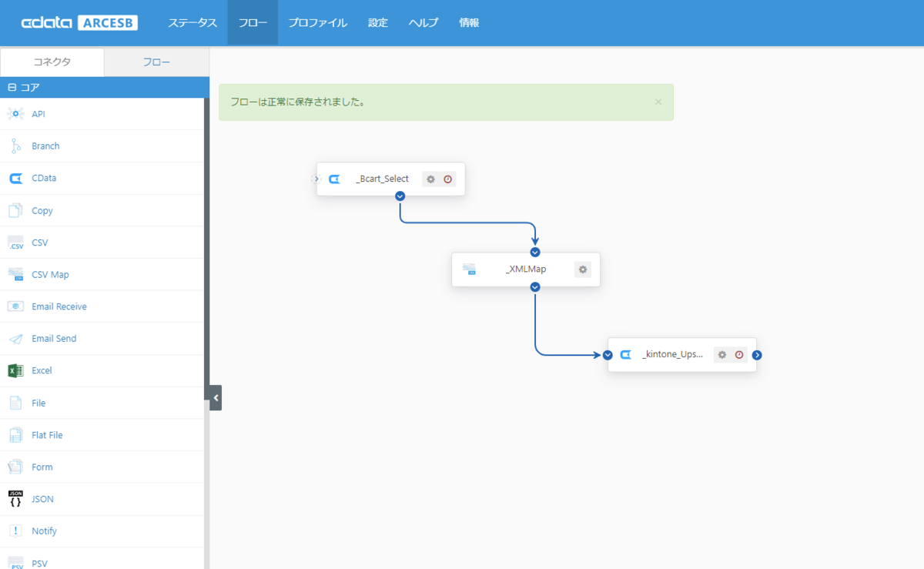Go to the プロファイル menu
Image resolution: width=924 pixels, height=569 pixels.
[318, 23]
